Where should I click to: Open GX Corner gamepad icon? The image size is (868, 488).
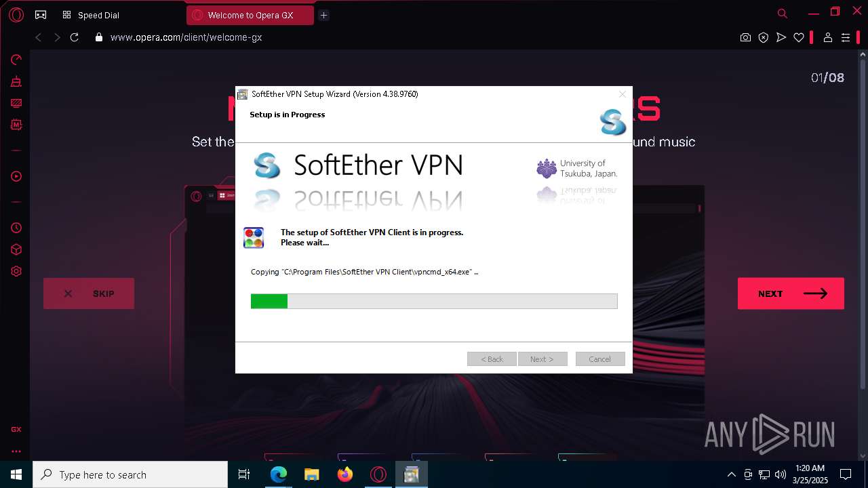click(41, 14)
